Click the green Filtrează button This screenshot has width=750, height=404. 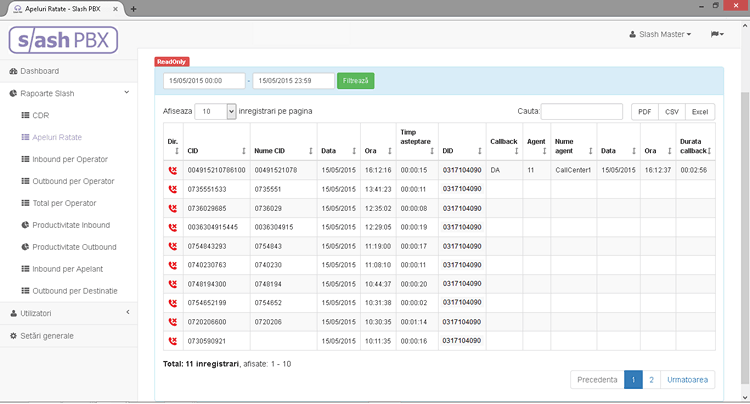(355, 81)
